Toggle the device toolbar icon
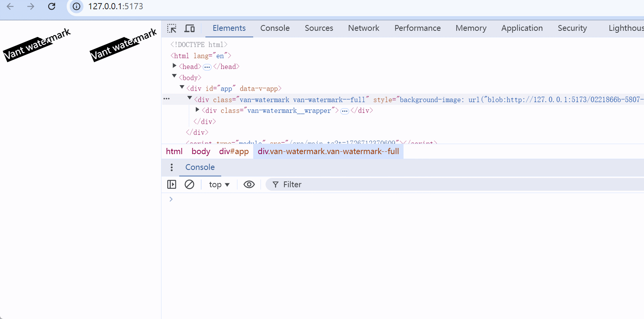This screenshot has width=644, height=319. point(190,28)
